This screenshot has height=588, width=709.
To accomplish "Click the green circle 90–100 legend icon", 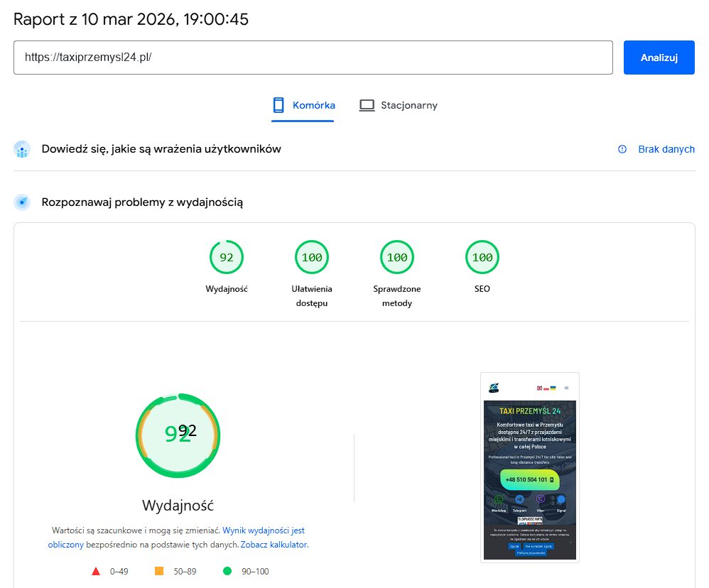I will (x=227, y=571).
